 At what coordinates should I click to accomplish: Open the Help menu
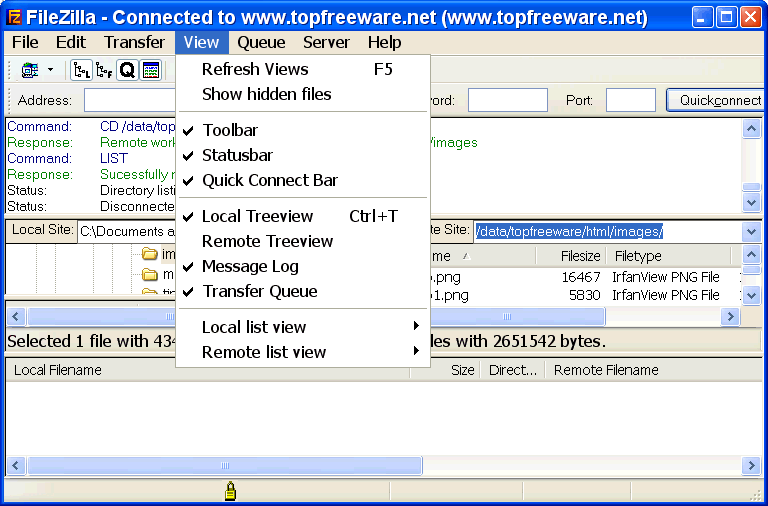coord(384,42)
